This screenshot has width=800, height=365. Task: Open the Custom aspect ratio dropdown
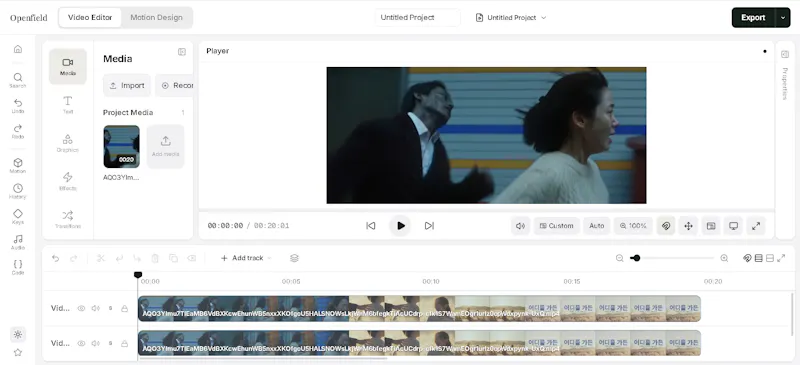(557, 226)
